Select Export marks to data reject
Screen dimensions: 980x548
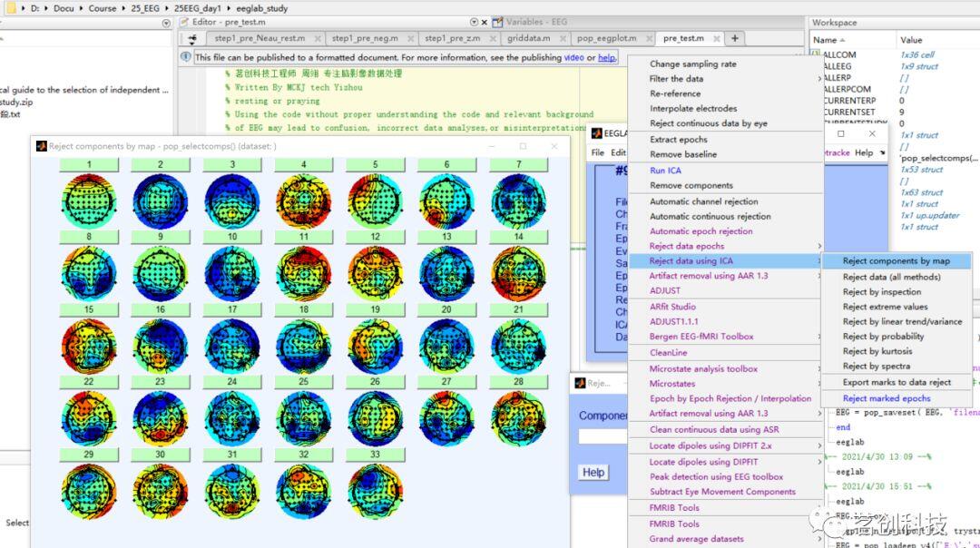click(x=897, y=382)
